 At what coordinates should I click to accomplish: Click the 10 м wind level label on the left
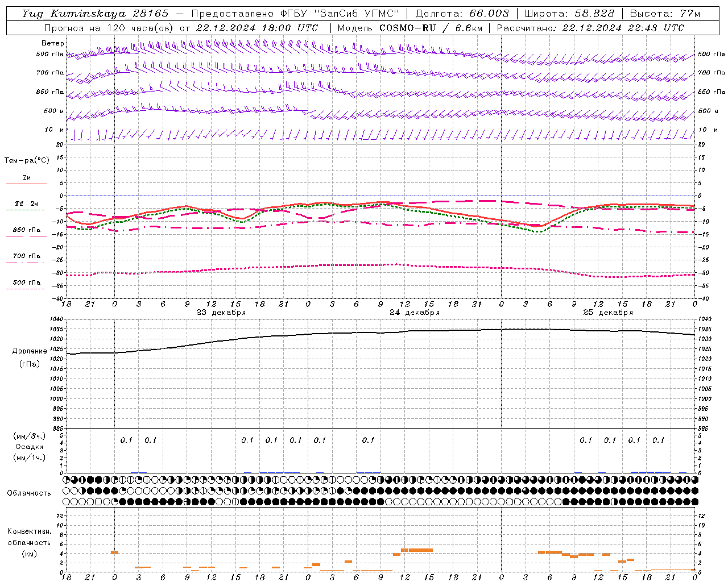(55, 130)
